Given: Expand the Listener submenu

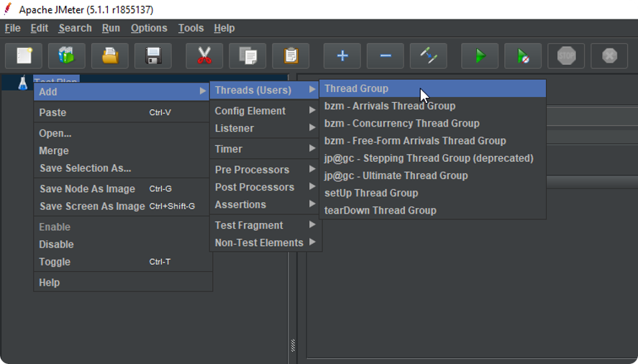Looking at the screenshot, I should pyautogui.click(x=265, y=128).
